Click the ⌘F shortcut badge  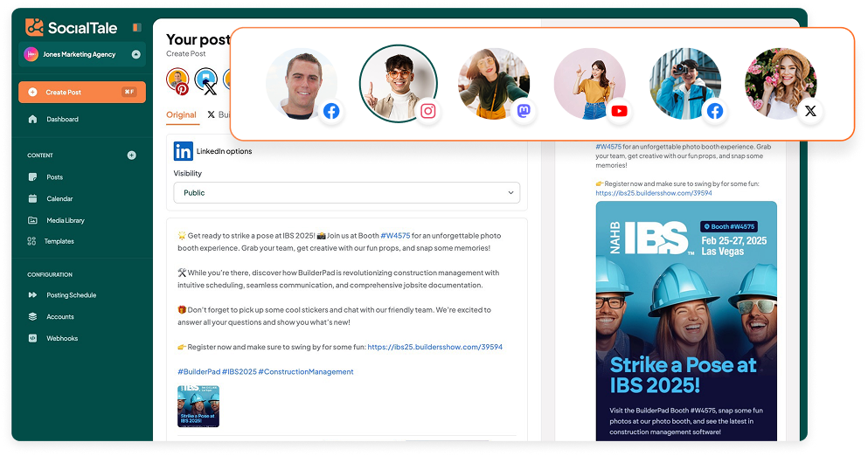click(x=129, y=92)
